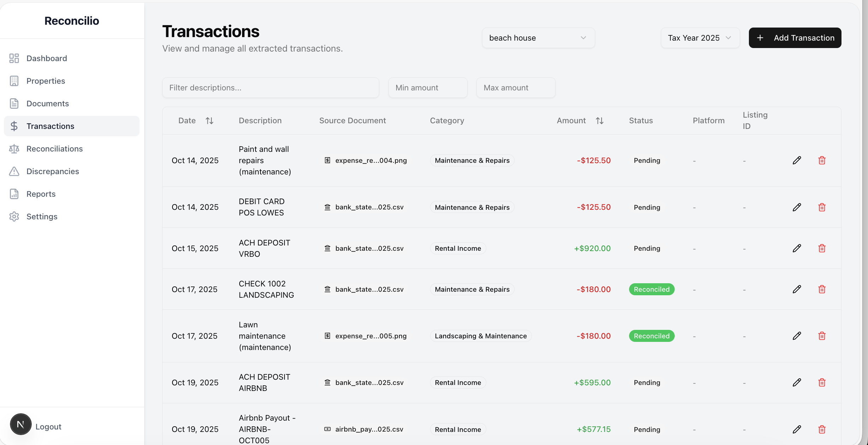Click the +$920.00 amount

coord(592,248)
